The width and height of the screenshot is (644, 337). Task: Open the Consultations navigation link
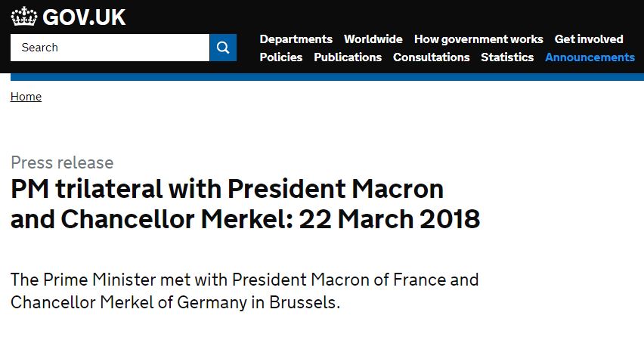coord(432,57)
